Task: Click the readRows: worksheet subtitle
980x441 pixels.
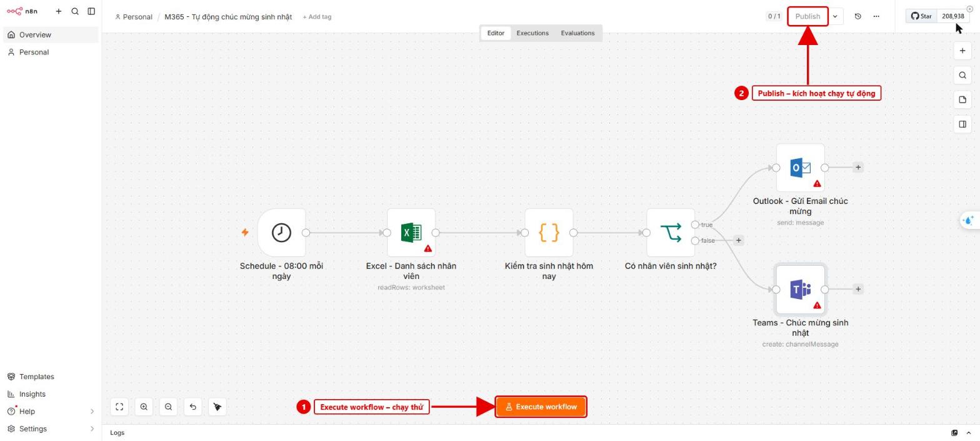Action: (411, 288)
